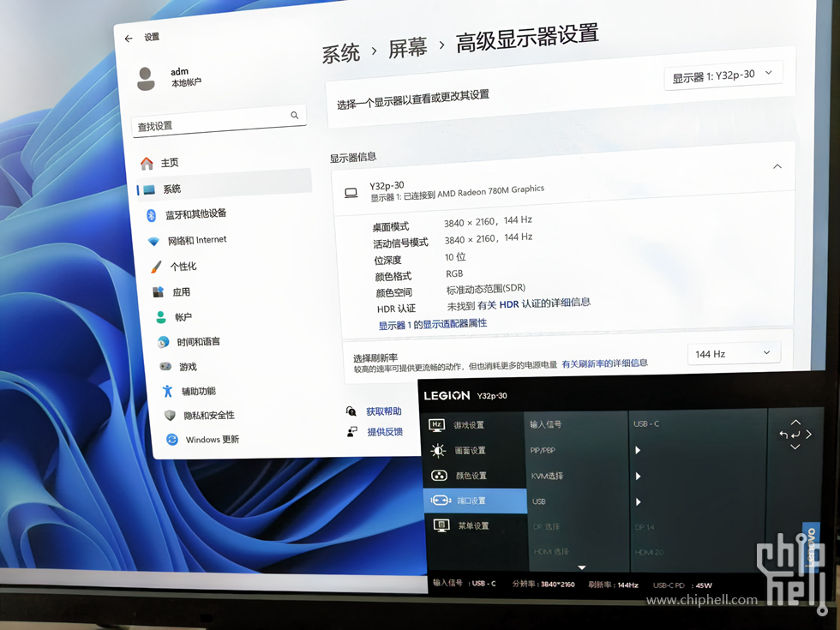The image size is (840, 630).
Task: Click the 隐私和安全性 shield icon
Action: pos(170,415)
